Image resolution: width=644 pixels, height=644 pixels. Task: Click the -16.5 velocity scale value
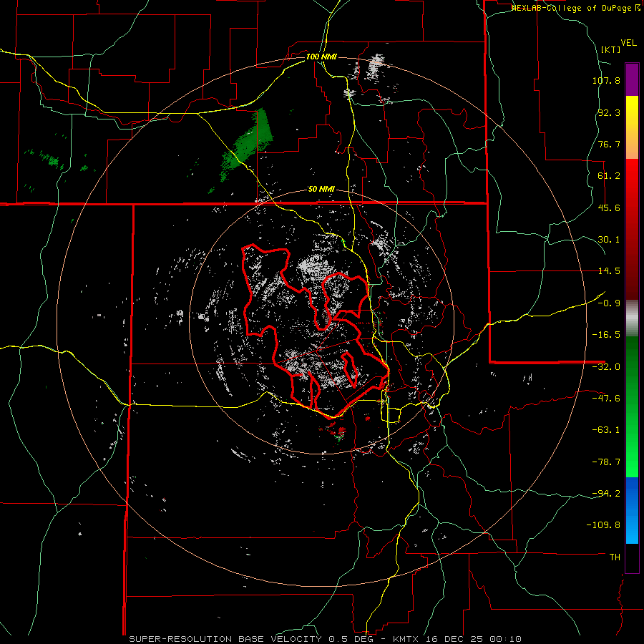(x=606, y=335)
